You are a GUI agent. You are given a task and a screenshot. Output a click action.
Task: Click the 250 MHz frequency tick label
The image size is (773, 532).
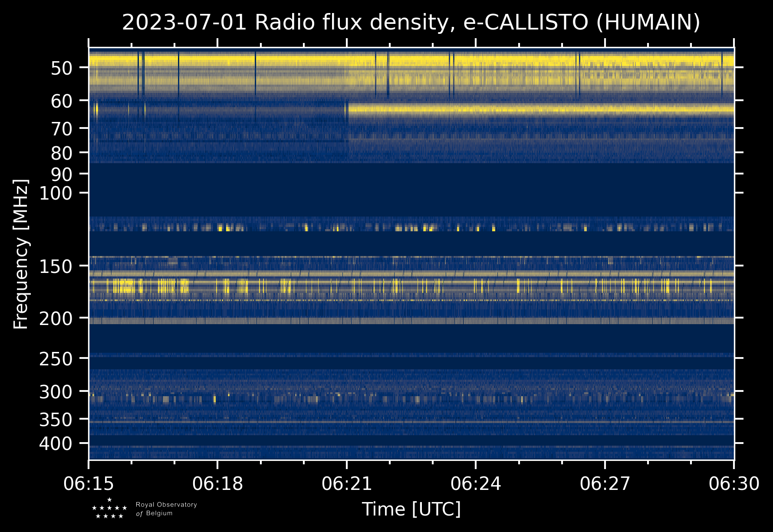(x=56, y=359)
